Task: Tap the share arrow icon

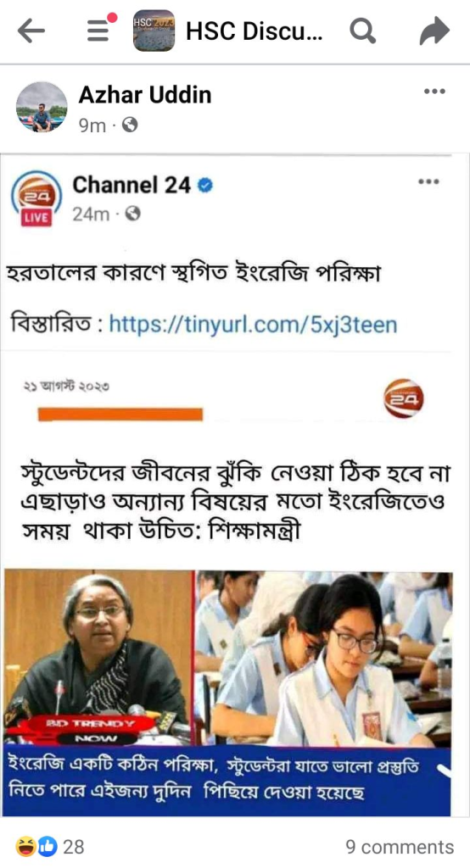Action: click(x=434, y=31)
